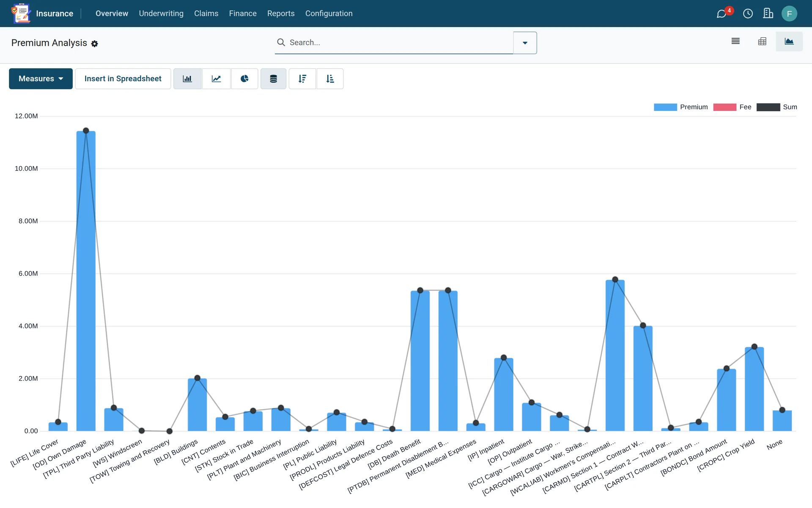Open the Underwriting menu

click(161, 14)
